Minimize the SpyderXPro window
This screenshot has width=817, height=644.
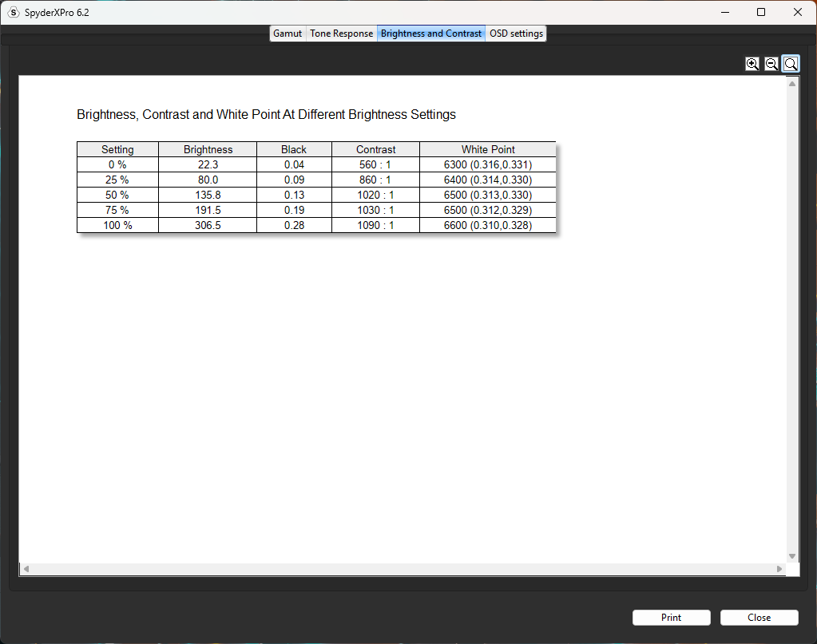[x=725, y=12]
